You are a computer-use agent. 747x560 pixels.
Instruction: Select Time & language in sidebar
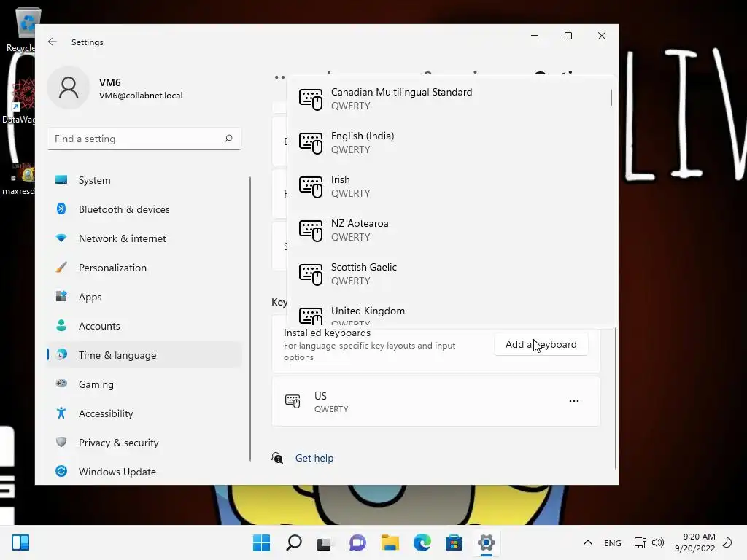pyautogui.click(x=144, y=355)
